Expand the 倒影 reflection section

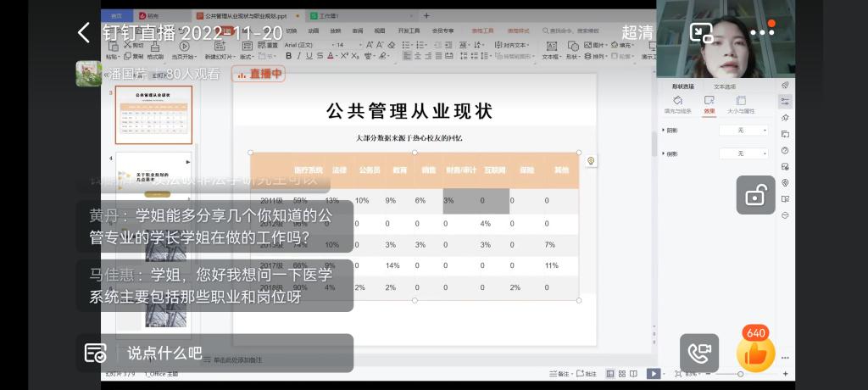pos(670,154)
